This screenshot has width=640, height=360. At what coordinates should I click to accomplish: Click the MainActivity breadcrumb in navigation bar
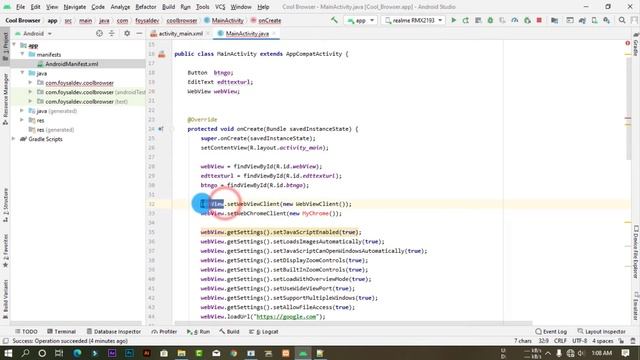coord(224,20)
